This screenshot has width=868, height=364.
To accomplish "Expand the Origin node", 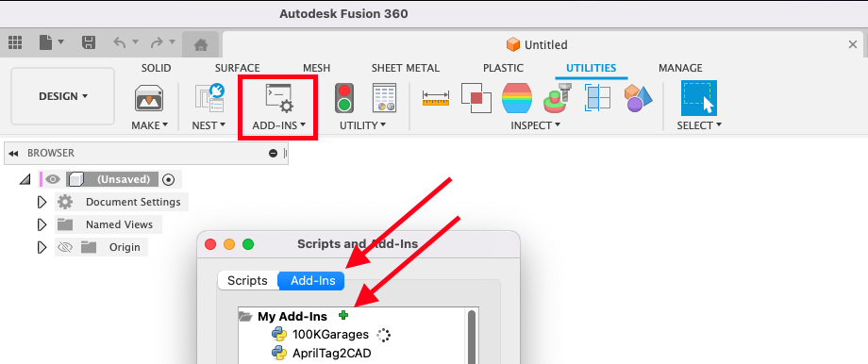I will pyautogui.click(x=42, y=247).
